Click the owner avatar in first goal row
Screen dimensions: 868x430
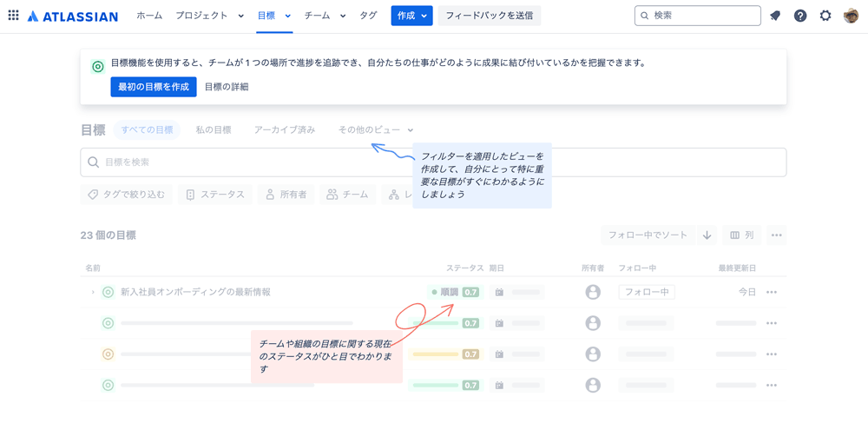click(593, 293)
